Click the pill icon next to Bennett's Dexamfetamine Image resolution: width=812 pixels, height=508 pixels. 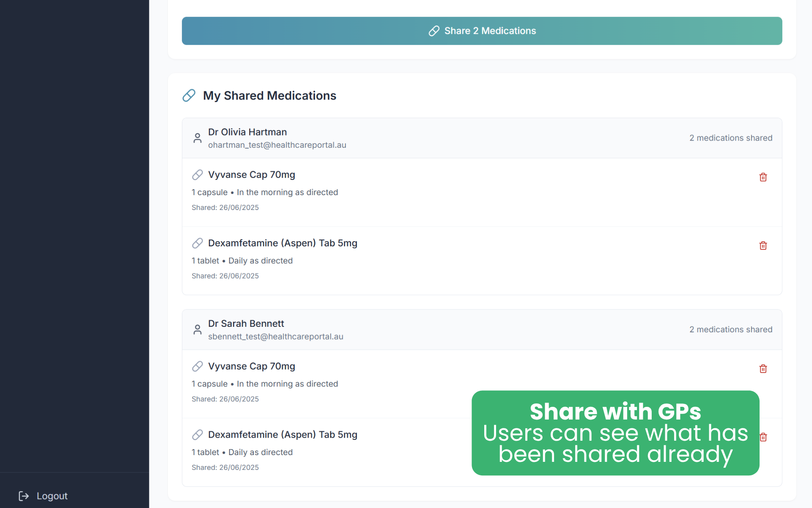(198, 435)
